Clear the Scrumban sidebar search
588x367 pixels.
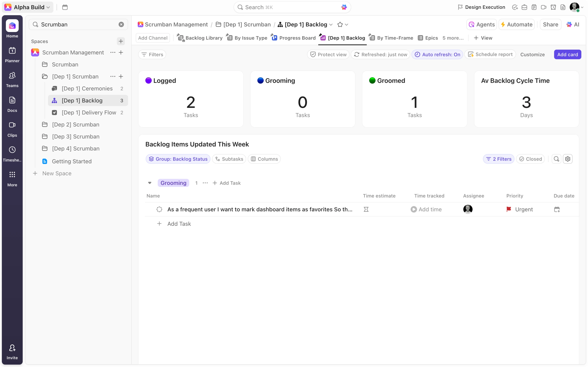121,25
